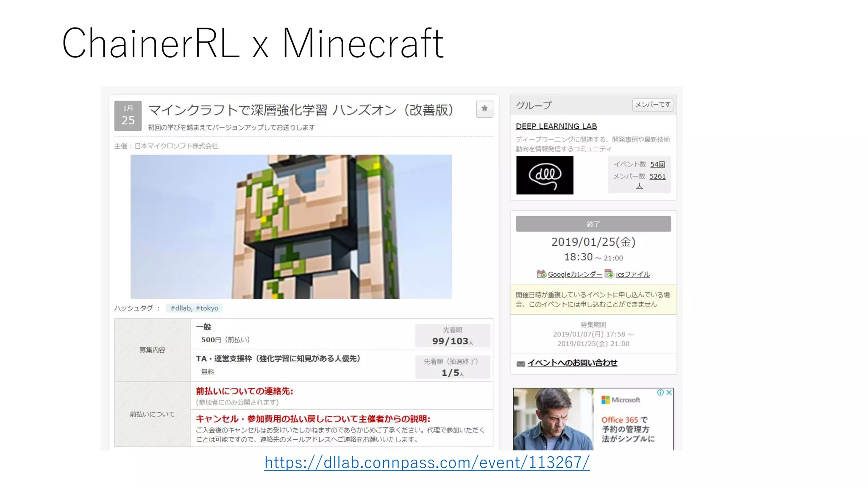The image size is (868, 488).
Task: Click the DLL group logo thumbnail
Action: pos(545,175)
